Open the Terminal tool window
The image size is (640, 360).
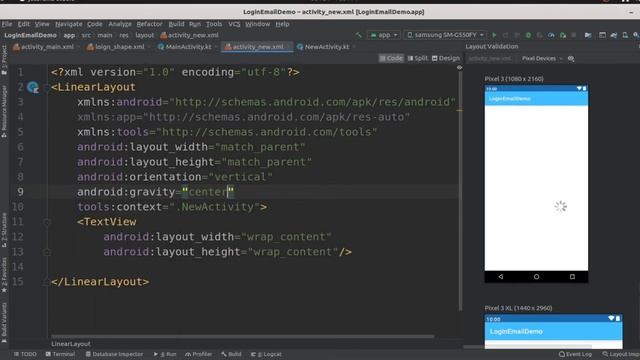click(60, 354)
